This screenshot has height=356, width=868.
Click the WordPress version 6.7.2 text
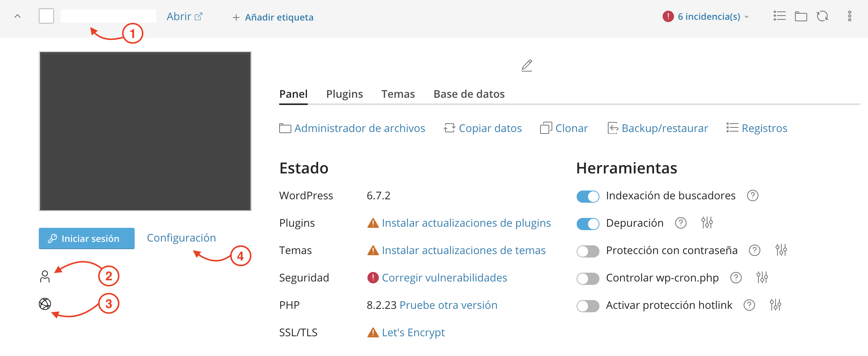378,195
